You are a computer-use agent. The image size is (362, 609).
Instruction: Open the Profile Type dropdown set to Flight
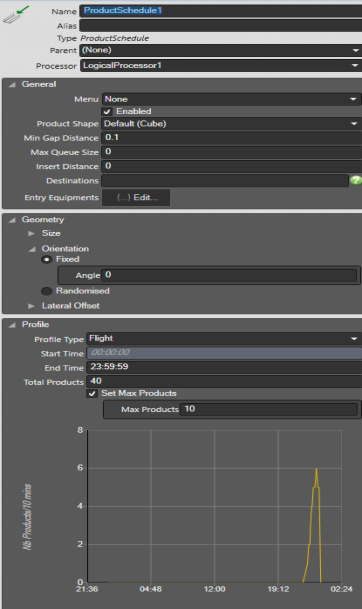[224, 338]
